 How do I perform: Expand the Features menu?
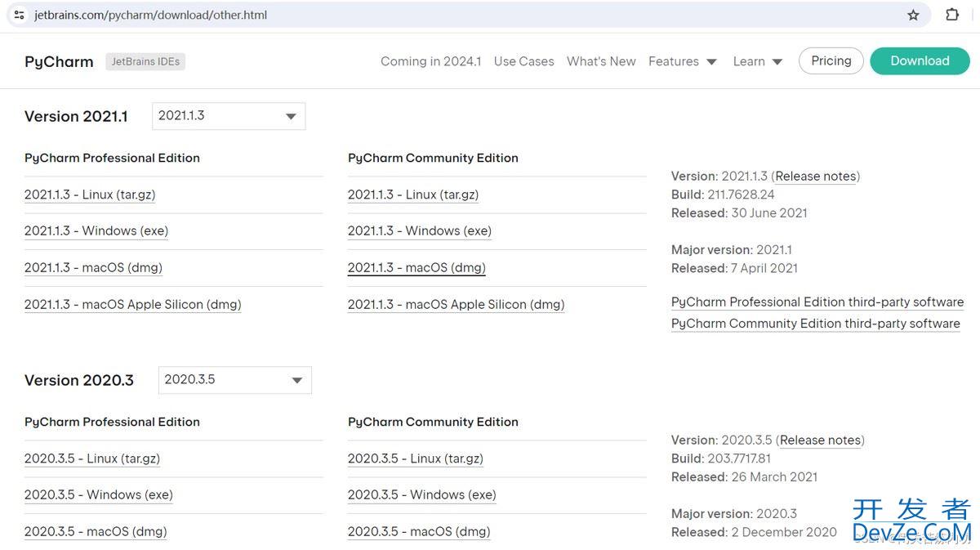682,61
